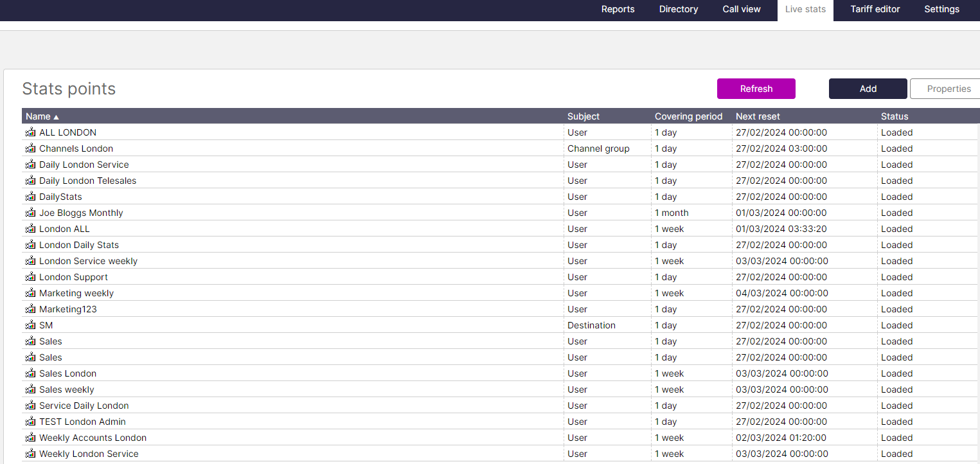This screenshot has width=980, height=464.
Task: Click the icon for Weekly Accounts London
Action: pyautogui.click(x=30, y=438)
